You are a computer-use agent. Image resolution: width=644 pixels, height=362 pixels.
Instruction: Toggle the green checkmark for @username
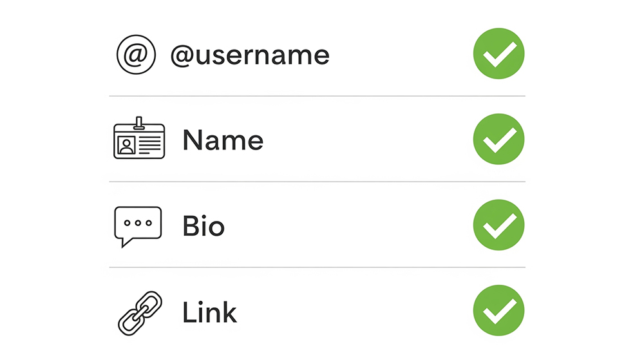[x=499, y=54]
